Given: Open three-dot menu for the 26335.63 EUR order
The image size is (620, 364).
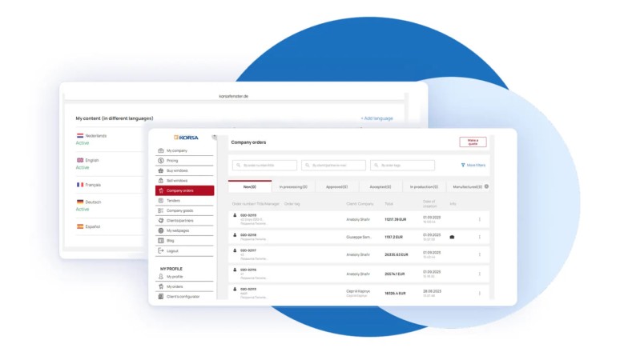Looking at the screenshot, I should [x=480, y=254].
